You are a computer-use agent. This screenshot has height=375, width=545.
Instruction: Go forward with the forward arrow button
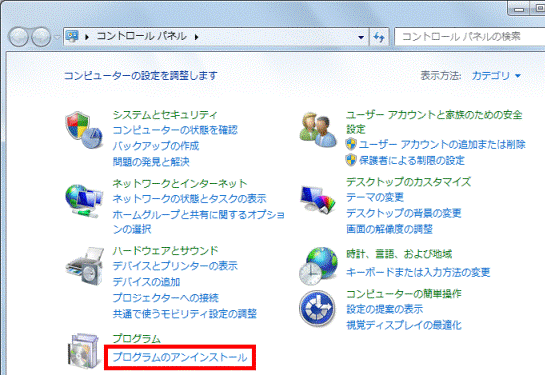pyautogui.click(x=41, y=37)
